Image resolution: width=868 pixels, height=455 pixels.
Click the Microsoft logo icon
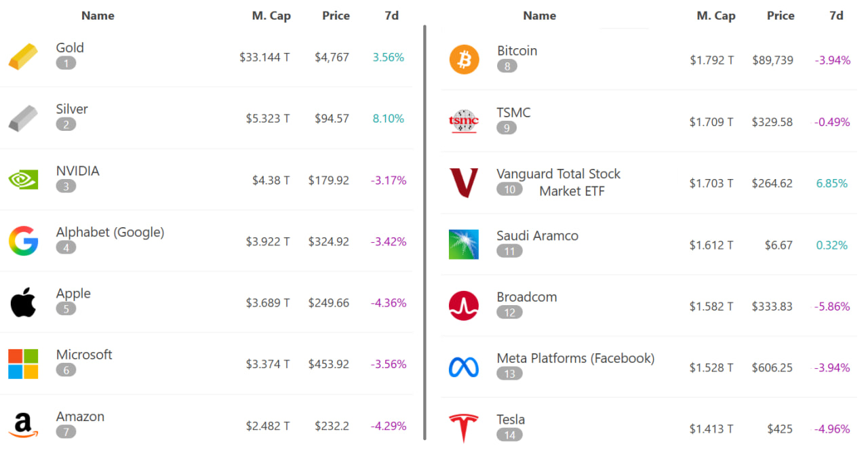point(23,363)
